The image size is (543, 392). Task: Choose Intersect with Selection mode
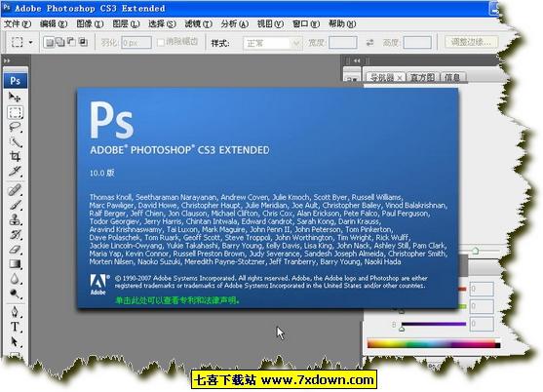[83, 42]
